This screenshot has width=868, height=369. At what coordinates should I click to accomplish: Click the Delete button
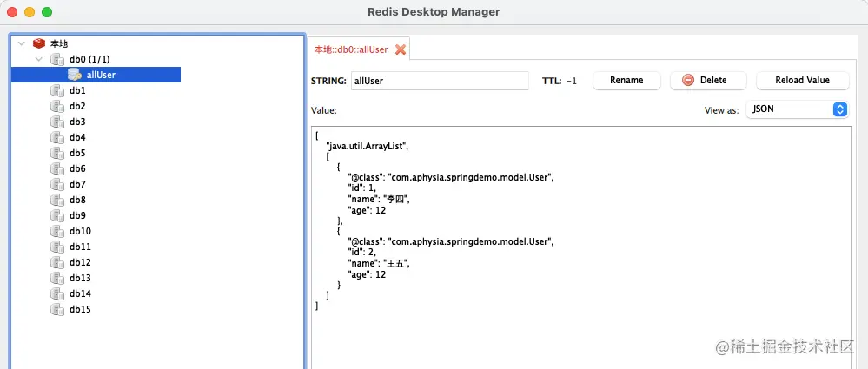(x=708, y=80)
